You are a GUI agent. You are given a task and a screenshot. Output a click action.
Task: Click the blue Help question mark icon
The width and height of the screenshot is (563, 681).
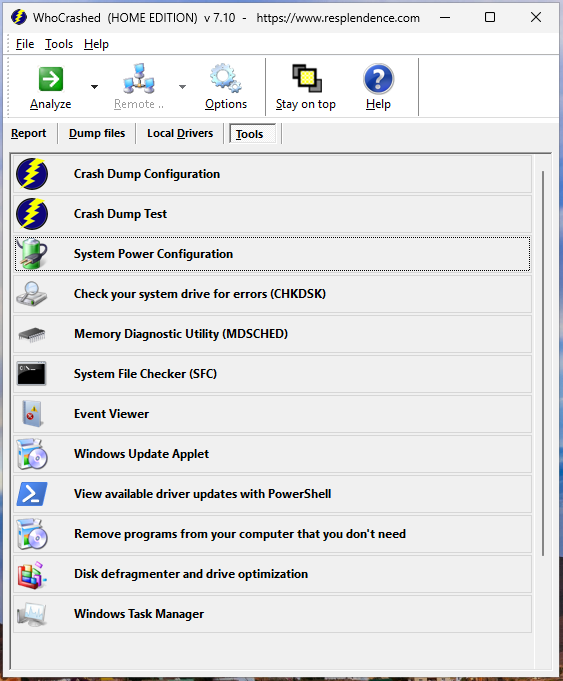(378, 79)
